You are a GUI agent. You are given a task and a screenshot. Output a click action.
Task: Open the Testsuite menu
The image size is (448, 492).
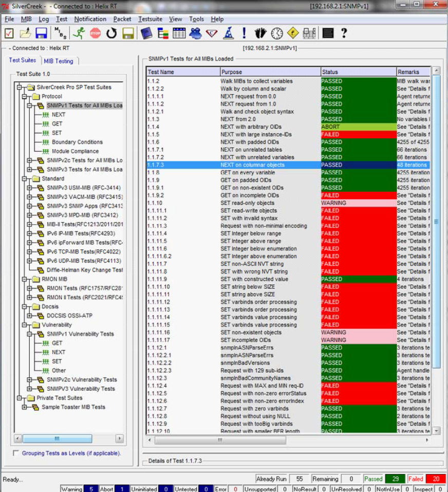click(x=150, y=19)
